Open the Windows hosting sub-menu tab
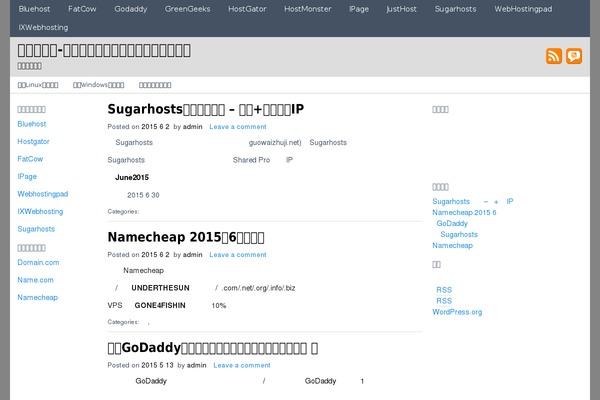The width and height of the screenshot is (600, 400). point(98,85)
